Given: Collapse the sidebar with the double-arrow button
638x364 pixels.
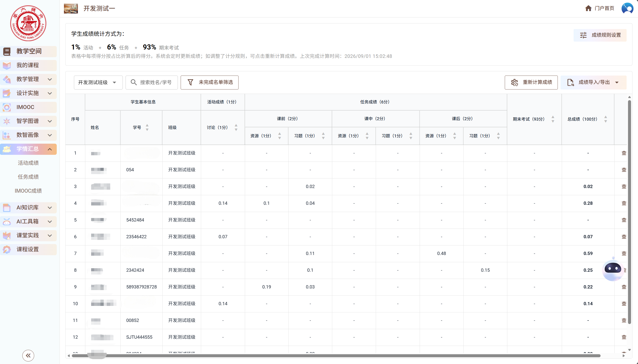Looking at the screenshot, I should pos(28,355).
